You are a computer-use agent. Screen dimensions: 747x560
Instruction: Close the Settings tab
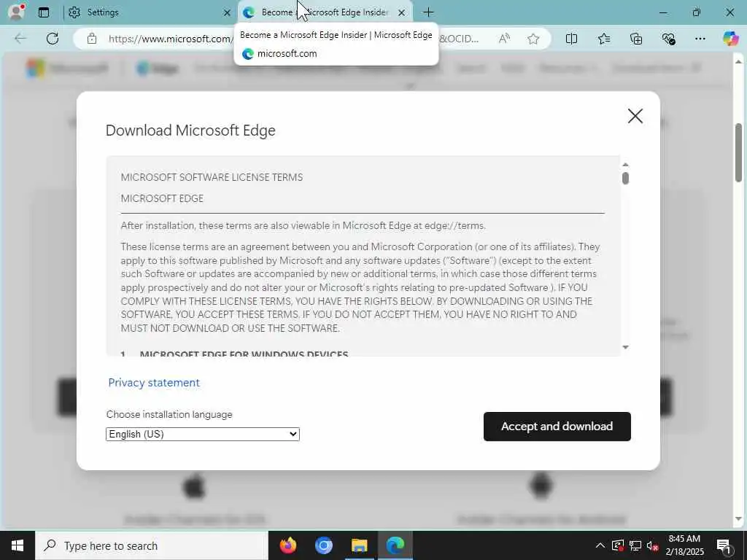227,13
